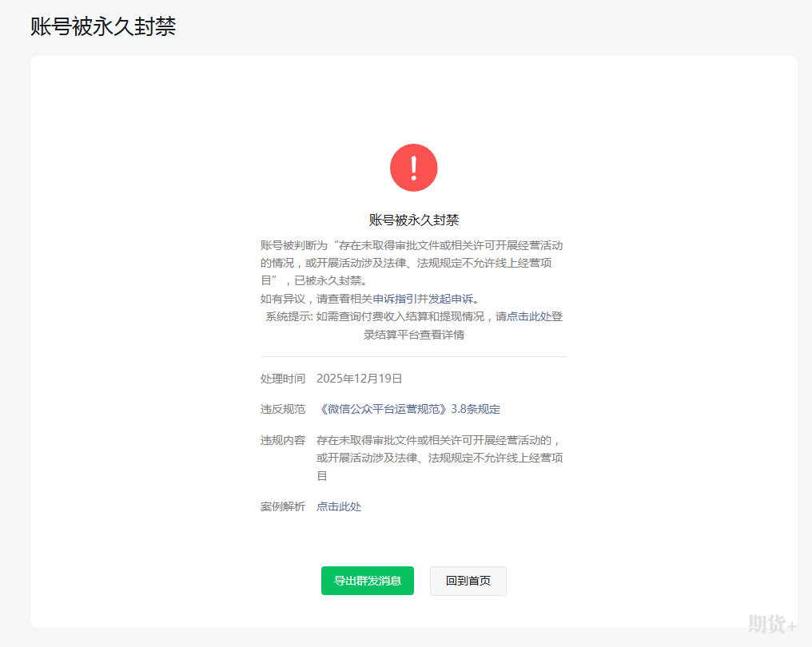Click the divider line above 处理时间
The image size is (812, 647).
point(413,354)
